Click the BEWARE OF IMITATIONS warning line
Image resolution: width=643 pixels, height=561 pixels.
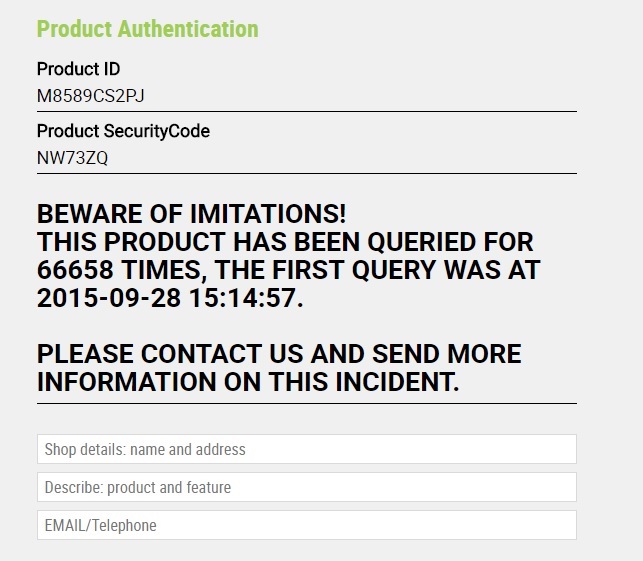click(191, 214)
